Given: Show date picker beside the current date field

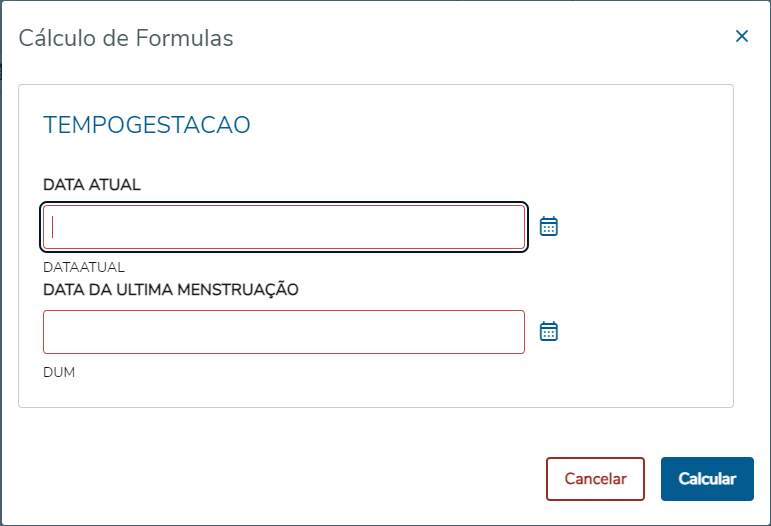Looking at the screenshot, I should click(x=548, y=226).
